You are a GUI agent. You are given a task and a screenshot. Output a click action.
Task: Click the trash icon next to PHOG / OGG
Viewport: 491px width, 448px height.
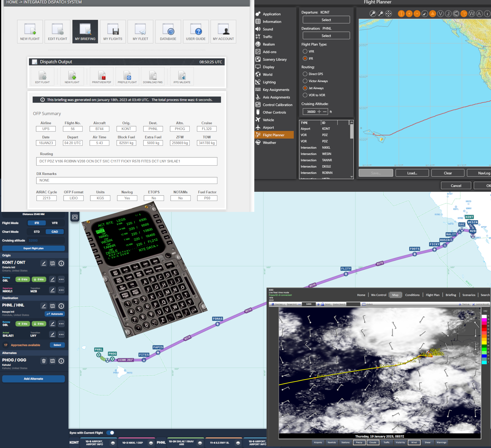coord(44,361)
